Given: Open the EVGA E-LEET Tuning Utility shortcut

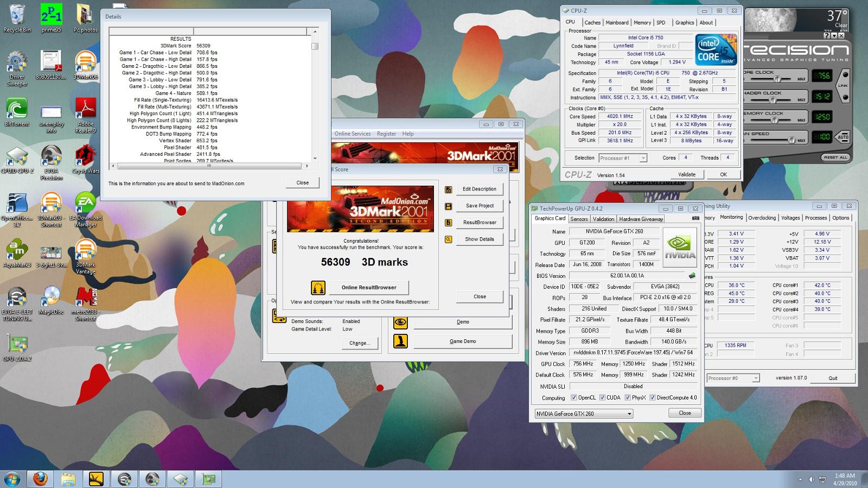Looking at the screenshot, I should (x=17, y=304).
